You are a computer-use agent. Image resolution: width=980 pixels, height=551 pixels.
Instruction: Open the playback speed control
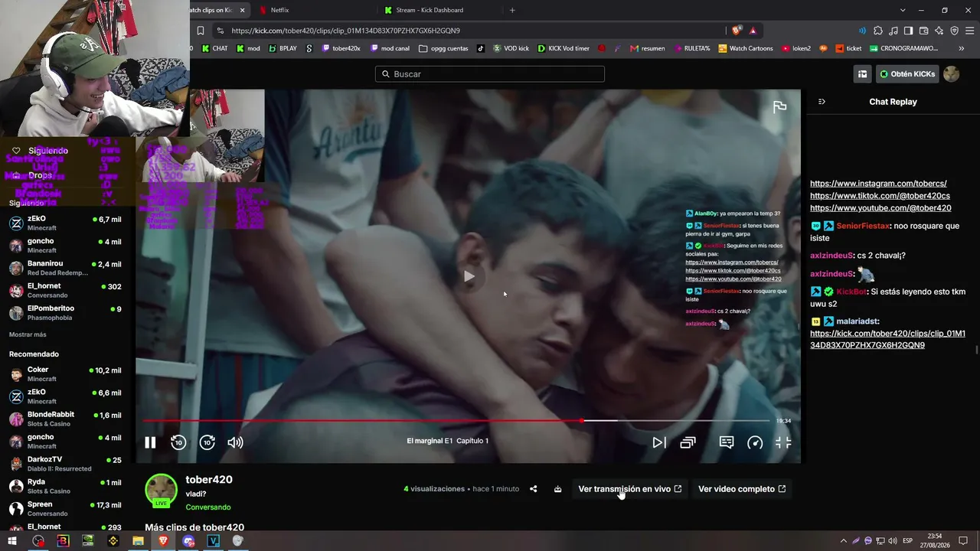coord(755,442)
